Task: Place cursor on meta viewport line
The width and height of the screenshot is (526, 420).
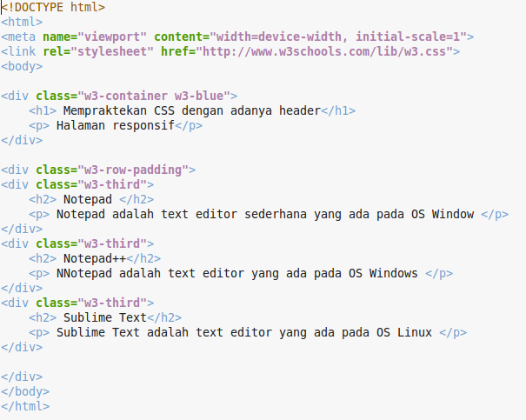Action: click(x=237, y=37)
